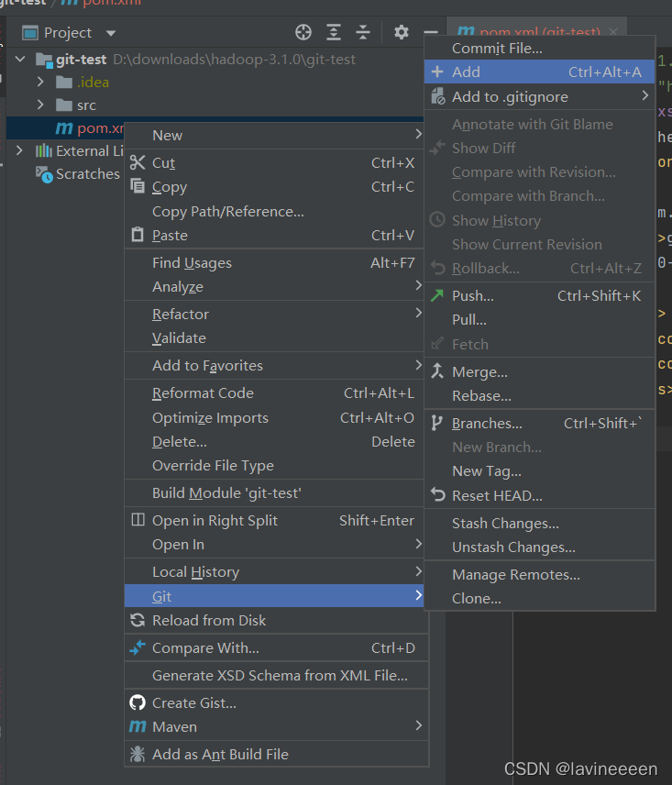Screen dimensions: 672x785
Task: Click the locate/select opened file crosshair icon
Action: tap(303, 32)
